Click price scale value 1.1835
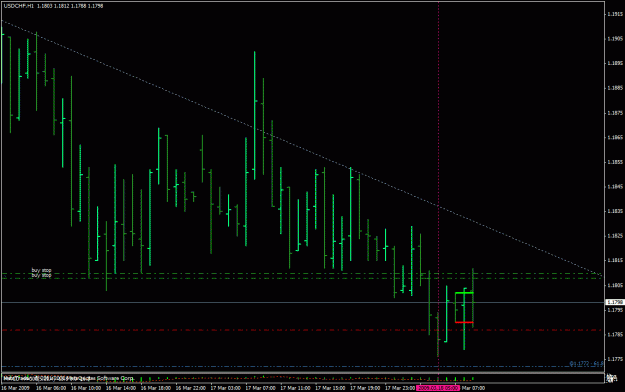Viewport: 625px width, 392px height. coord(615,211)
